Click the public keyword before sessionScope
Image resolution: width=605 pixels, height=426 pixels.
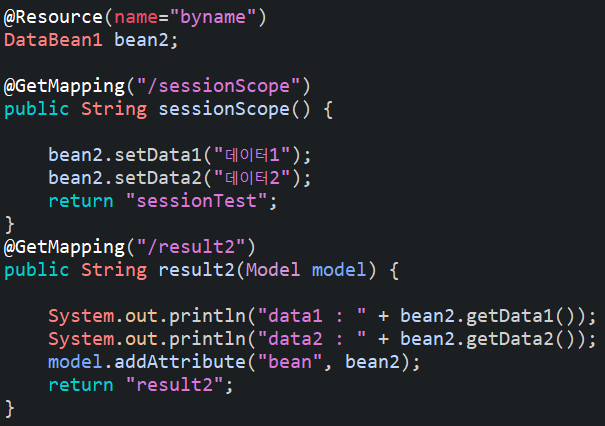[x=37, y=109]
